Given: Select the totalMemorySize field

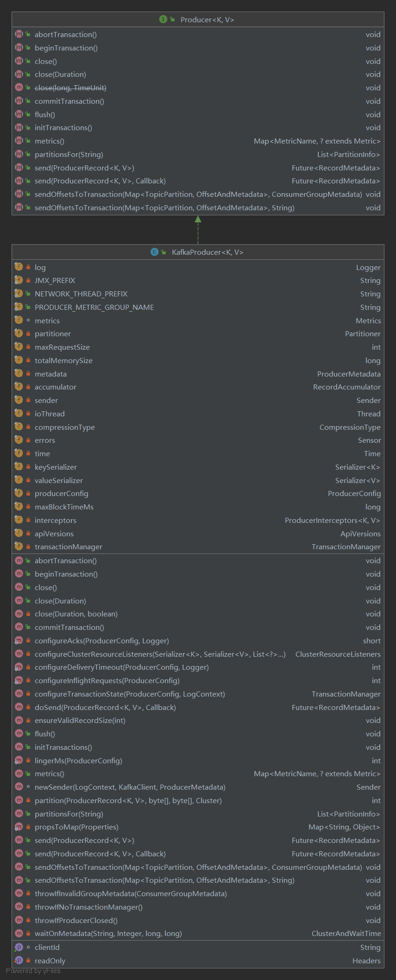Looking at the screenshot, I should [x=198, y=360].
